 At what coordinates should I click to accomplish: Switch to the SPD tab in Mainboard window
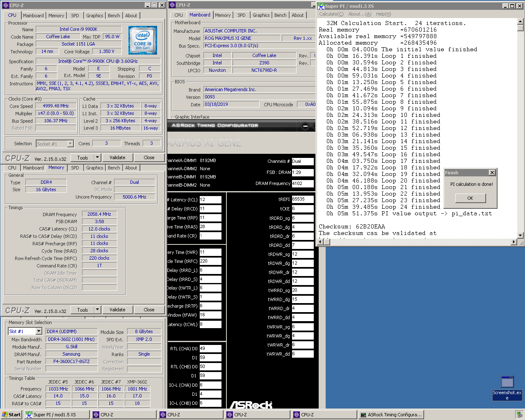coord(242,15)
